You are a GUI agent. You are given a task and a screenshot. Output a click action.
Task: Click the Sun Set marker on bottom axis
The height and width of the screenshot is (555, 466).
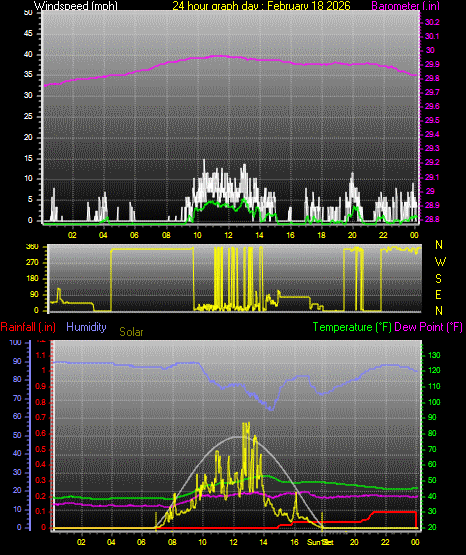click(x=320, y=542)
